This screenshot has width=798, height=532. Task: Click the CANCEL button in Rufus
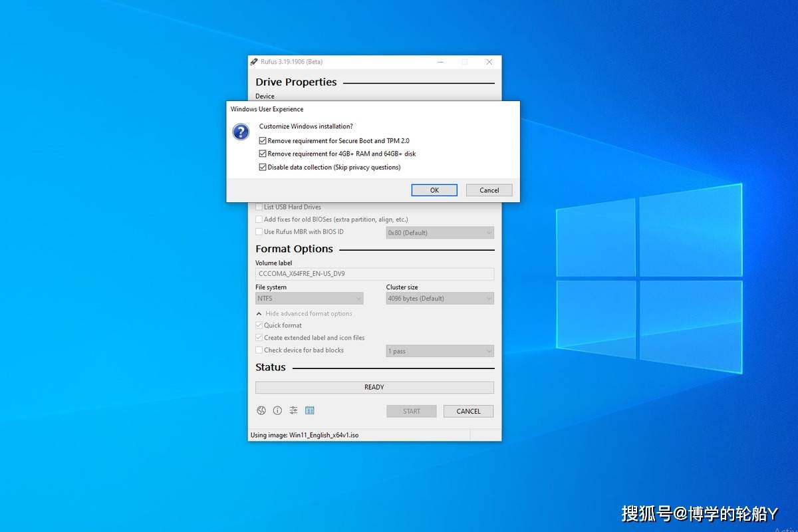click(468, 411)
